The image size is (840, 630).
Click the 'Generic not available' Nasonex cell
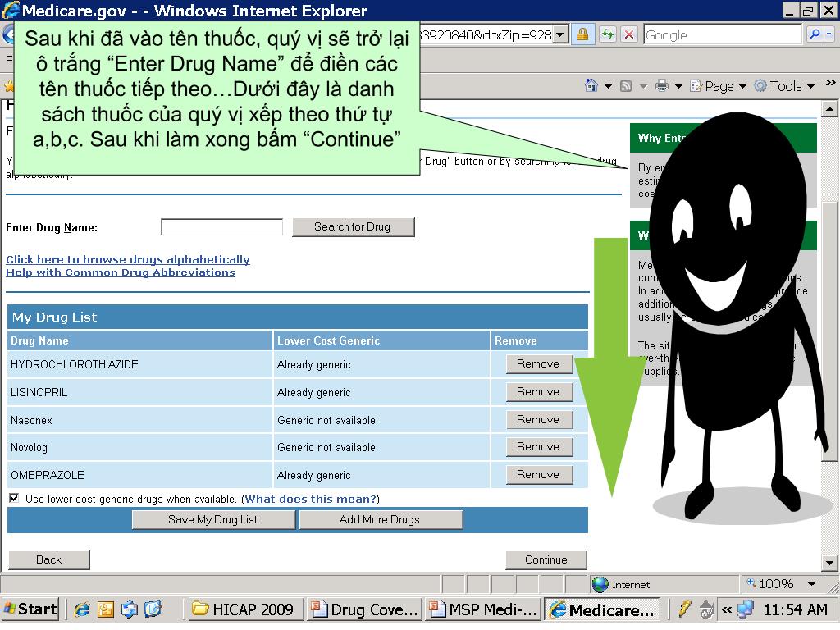[381, 420]
